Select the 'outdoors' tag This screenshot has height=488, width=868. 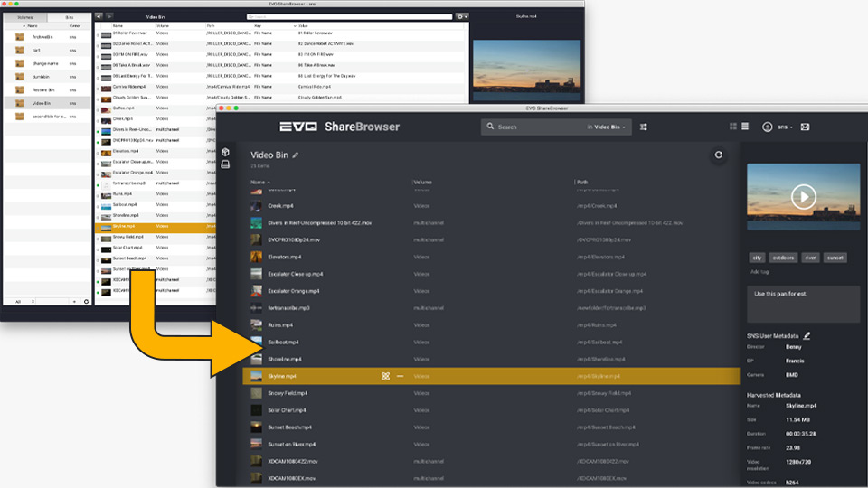tap(783, 258)
